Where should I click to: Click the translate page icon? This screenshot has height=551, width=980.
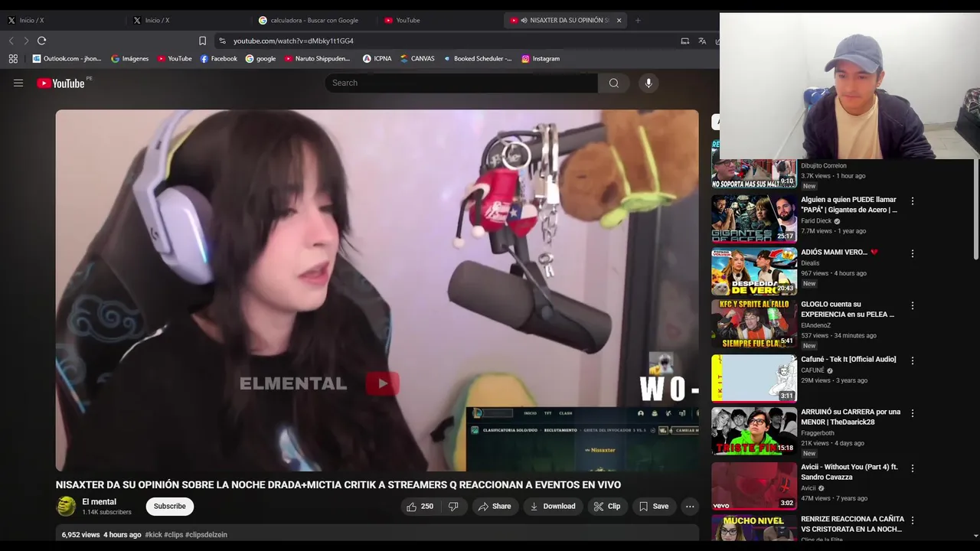coord(702,41)
